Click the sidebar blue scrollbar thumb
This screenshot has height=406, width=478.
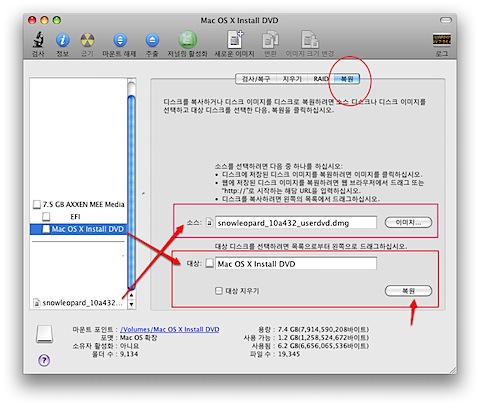132,192
